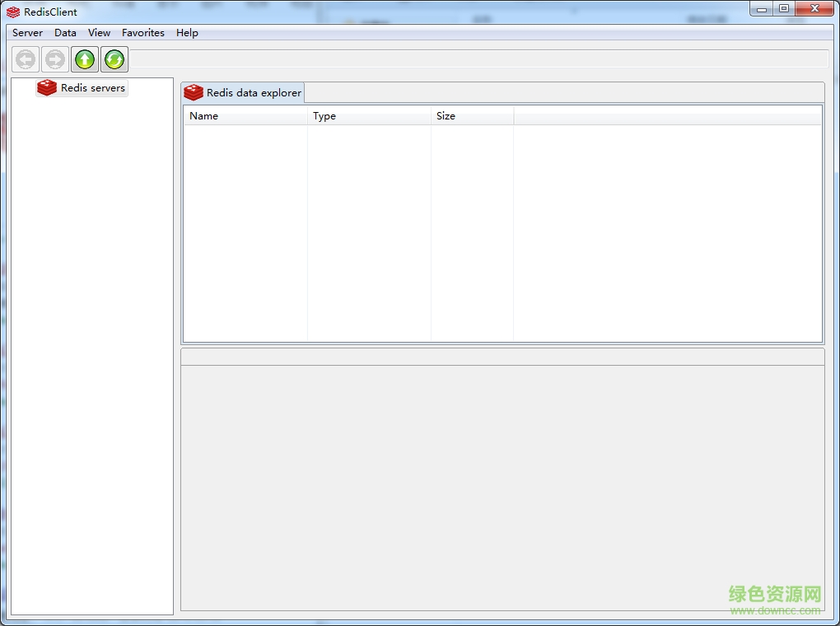The height and width of the screenshot is (626, 840).
Task: Open the Server menu
Action: 27,33
